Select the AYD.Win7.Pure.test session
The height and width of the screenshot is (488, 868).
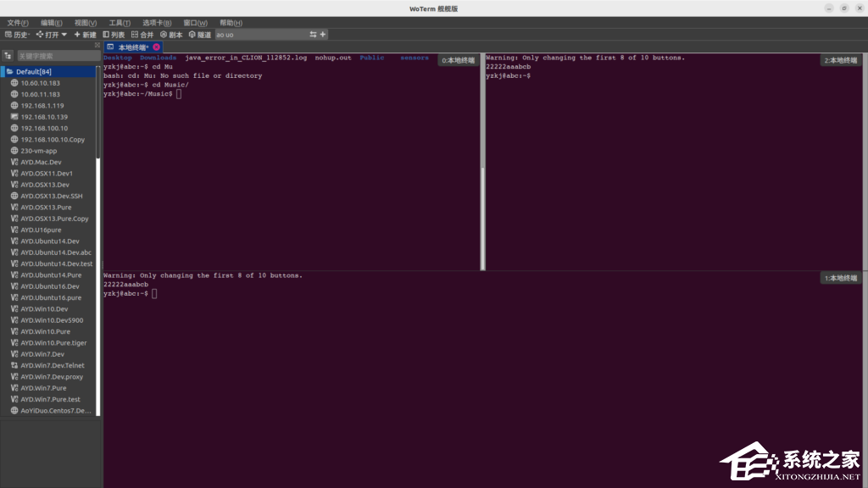[x=49, y=399]
